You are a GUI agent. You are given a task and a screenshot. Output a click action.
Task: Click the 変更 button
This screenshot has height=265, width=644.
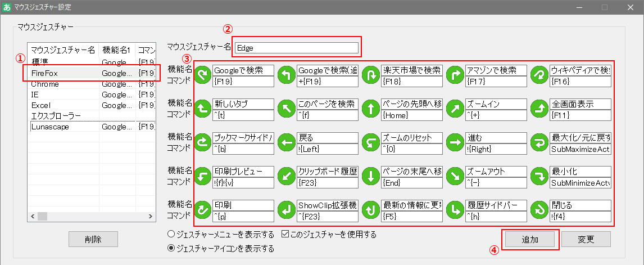[x=586, y=239]
